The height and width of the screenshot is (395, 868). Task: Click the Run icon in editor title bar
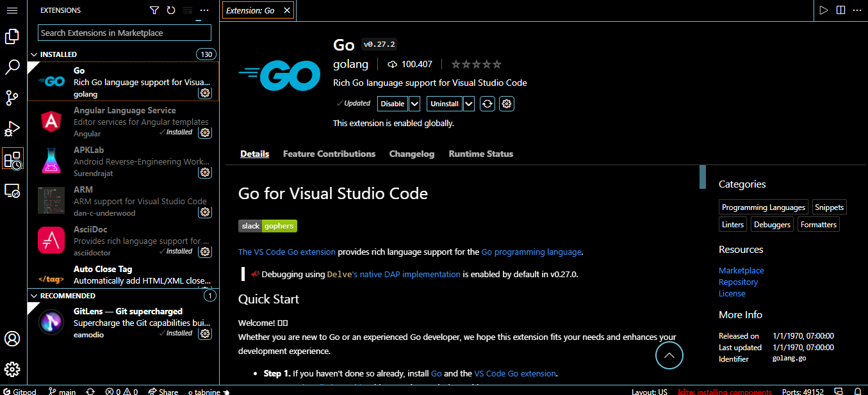coord(824,10)
